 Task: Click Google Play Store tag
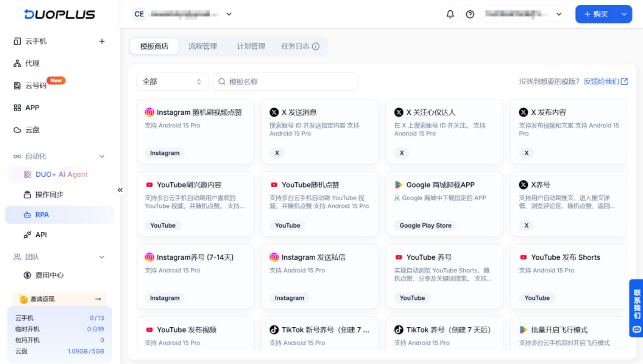425,226
